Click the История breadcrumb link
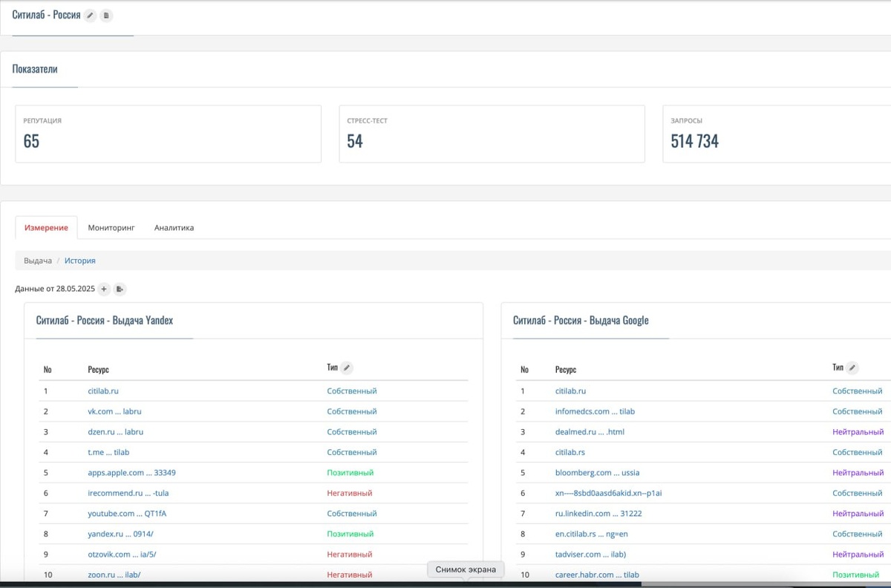The height and width of the screenshot is (588, 891). coord(79,261)
